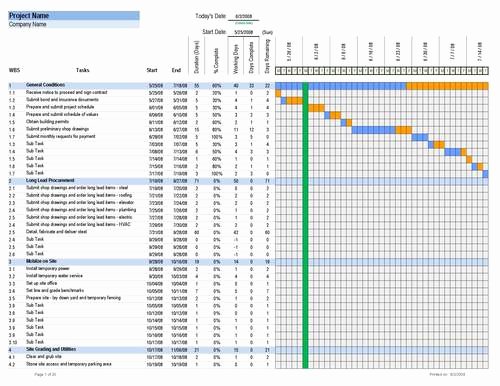Click the Today's Date value field
The height and width of the screenshot is (386, 500).
click(x=244, y=16)
